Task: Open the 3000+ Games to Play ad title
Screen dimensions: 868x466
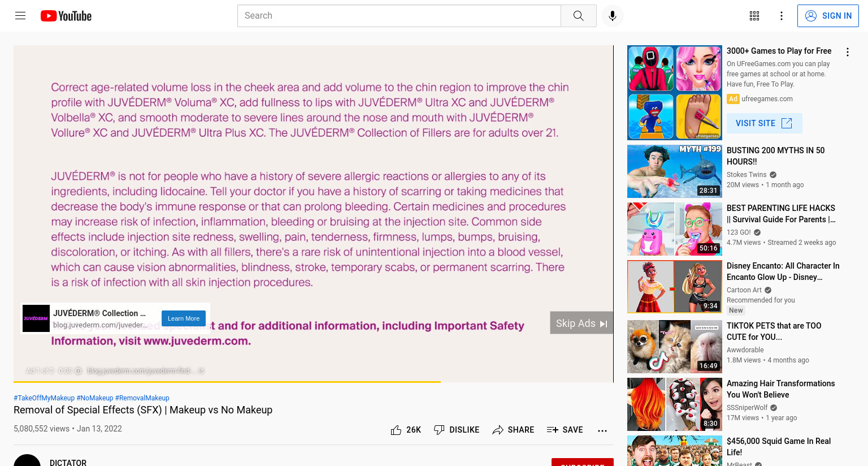Action: (x=779, y=51)
